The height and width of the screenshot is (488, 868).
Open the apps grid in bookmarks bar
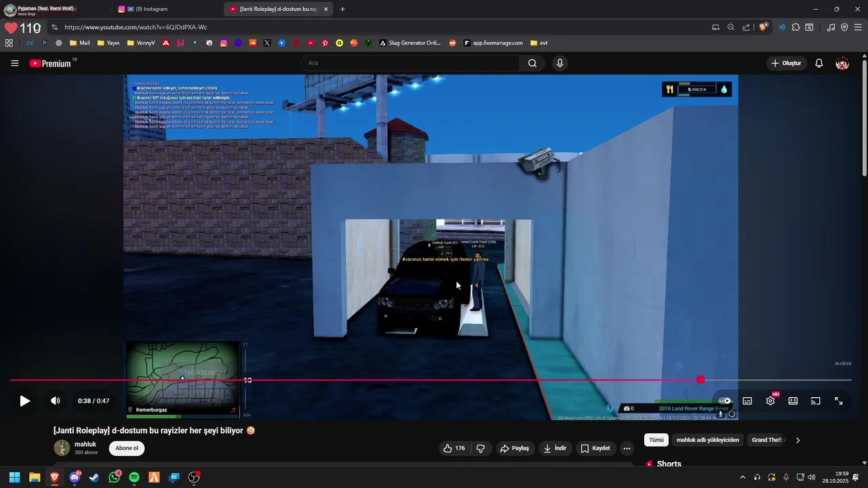9,43
